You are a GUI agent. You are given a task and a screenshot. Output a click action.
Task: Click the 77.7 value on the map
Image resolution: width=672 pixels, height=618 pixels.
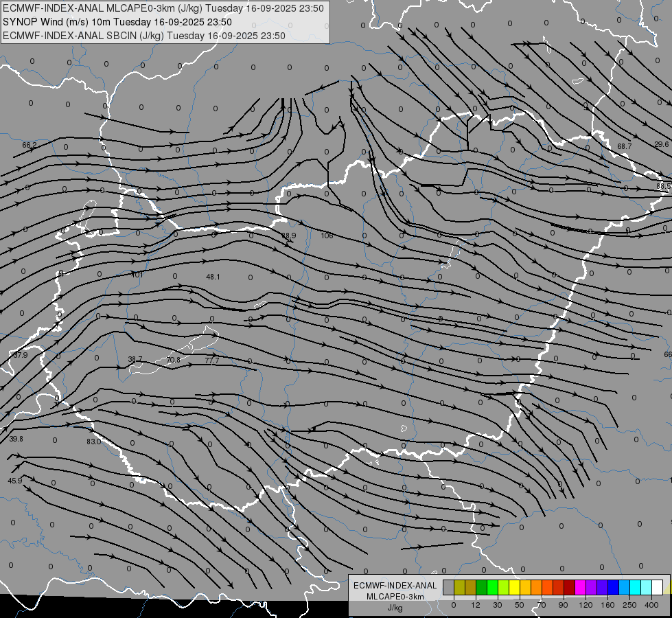[211, 360]
